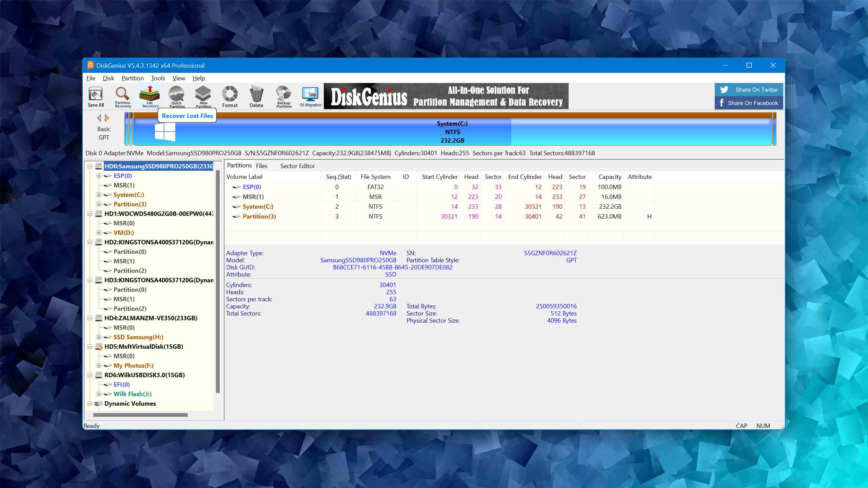Expand the My Photos(F:) tree node
This screenshot has height=488, width=868.
point(99,365)
